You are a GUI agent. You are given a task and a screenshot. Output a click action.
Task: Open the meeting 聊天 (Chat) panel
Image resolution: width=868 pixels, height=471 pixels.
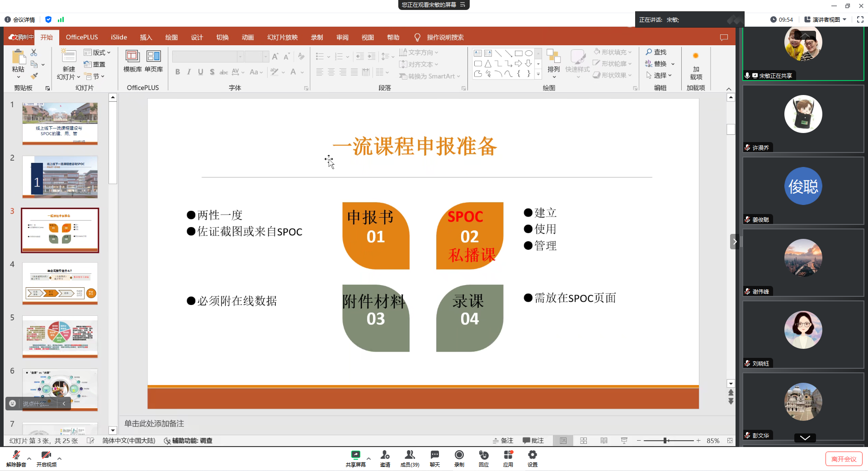point(434,458)
